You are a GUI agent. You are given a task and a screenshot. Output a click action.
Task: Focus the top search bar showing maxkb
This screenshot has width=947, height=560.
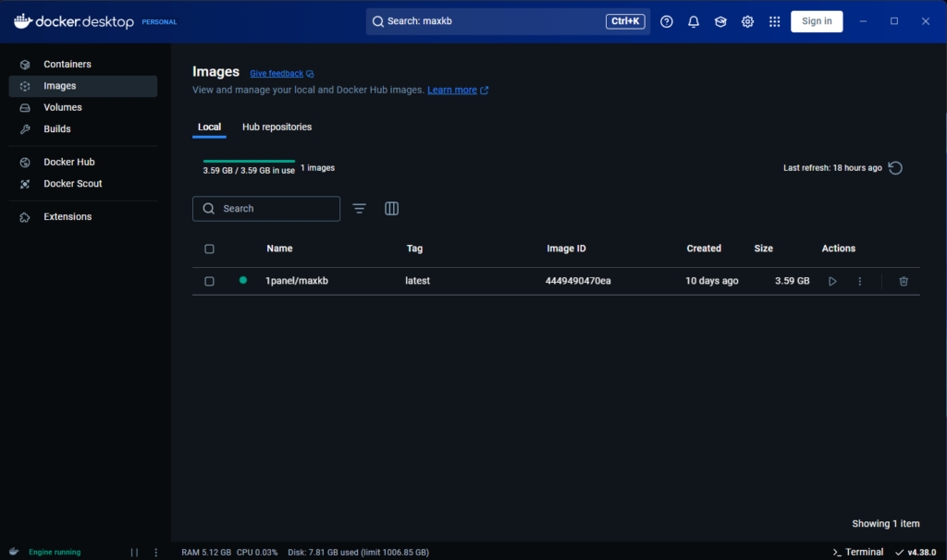[x=508, y=21]
